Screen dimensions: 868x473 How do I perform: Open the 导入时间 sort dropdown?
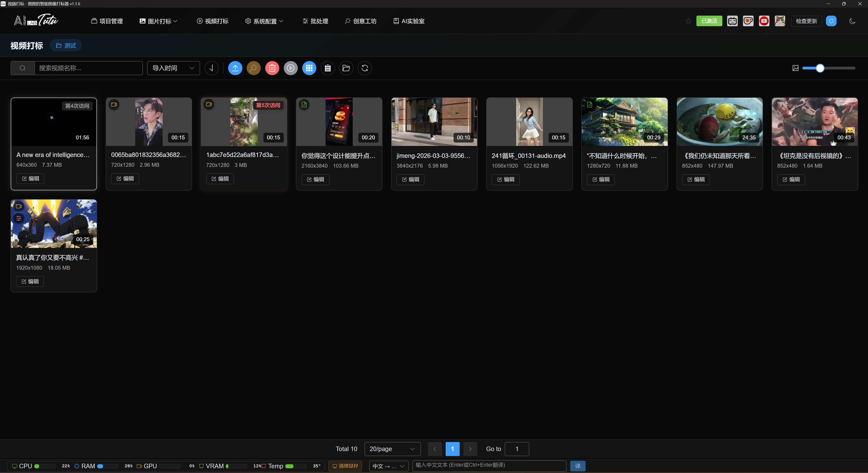[x=173, y=68]
